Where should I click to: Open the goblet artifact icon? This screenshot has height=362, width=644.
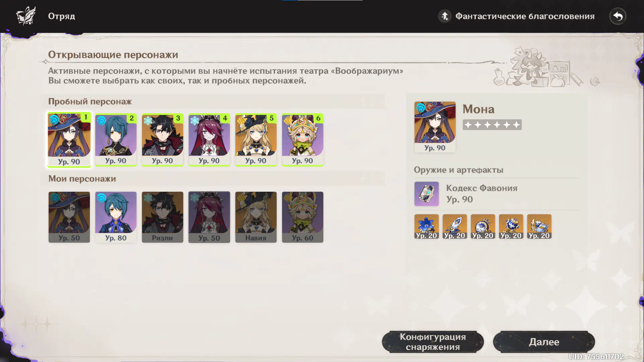pos(511,227)
